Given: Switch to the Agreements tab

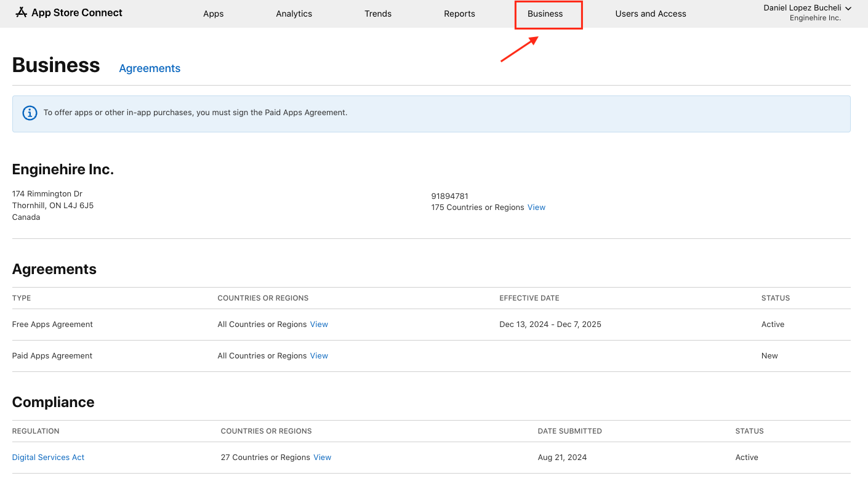Looking at the screenshot, I should (x=150, y=68).
